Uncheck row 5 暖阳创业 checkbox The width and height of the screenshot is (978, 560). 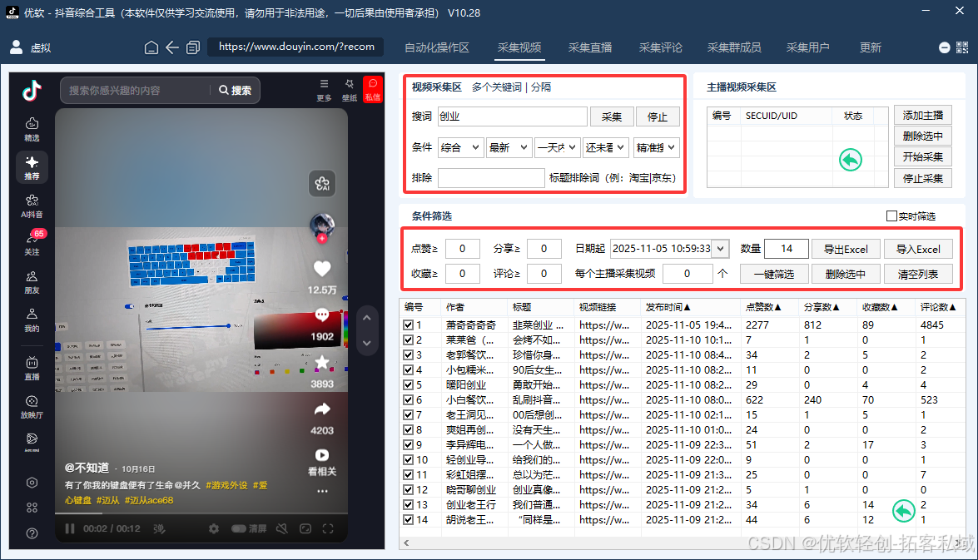tap(409, 384)
